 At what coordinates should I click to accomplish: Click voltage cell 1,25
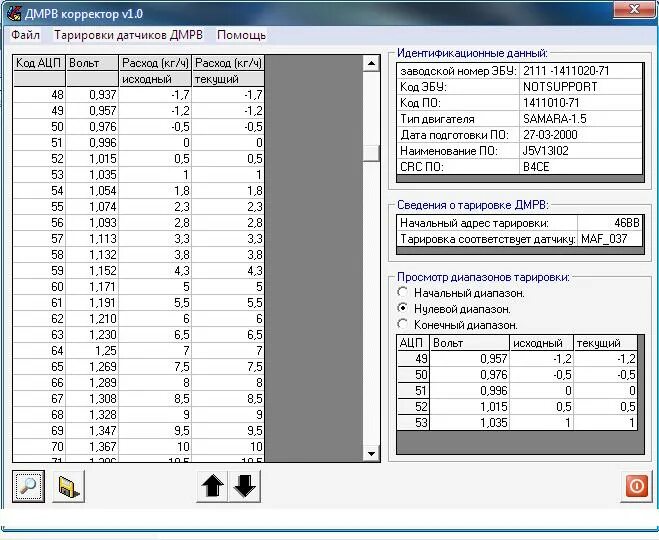[x=92, y=350]
